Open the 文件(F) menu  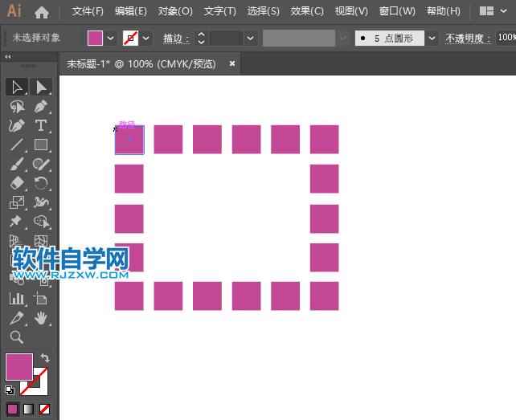(x=88, y=12)
